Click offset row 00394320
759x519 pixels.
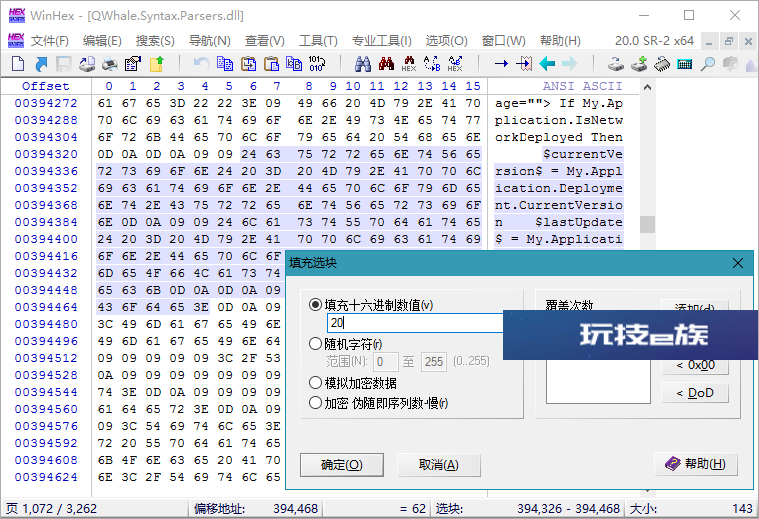[46, 154]
